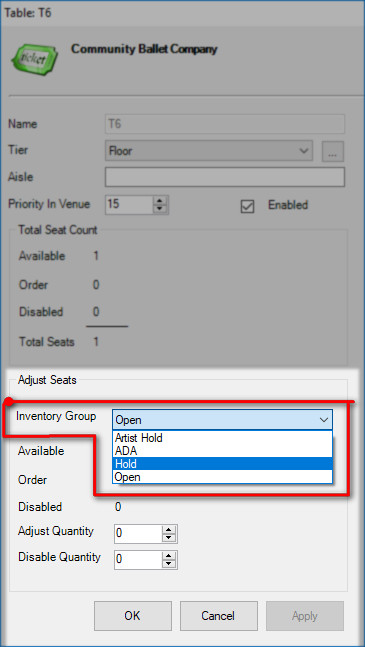This screenshot has width=365, height=647.
Task: Click the Cancel button
Action: coord(219,616)
